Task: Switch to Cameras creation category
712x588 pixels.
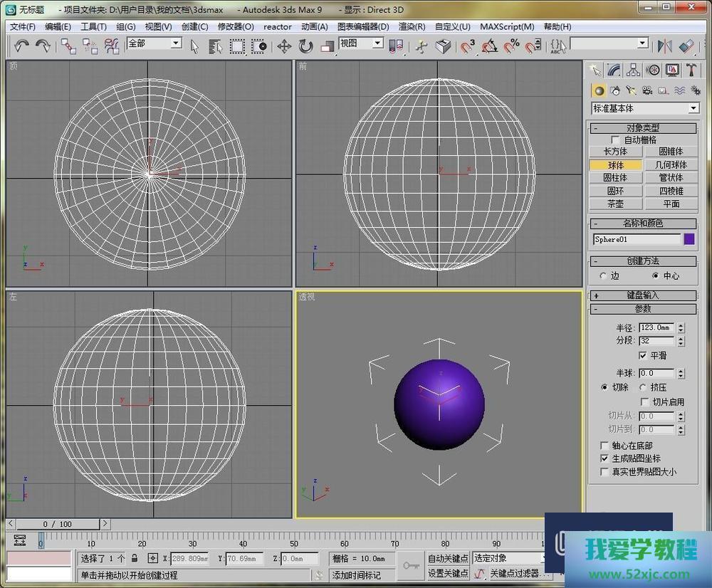Action: (647, 90)
